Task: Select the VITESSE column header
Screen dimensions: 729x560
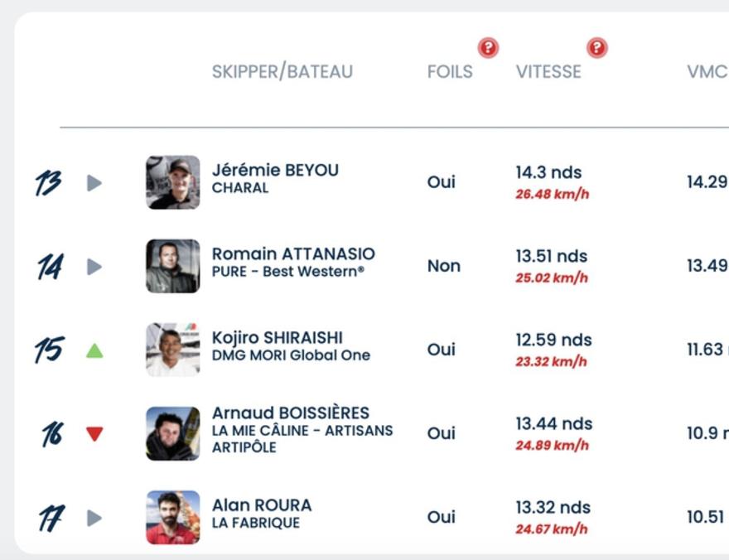Action: click(548, 71)
